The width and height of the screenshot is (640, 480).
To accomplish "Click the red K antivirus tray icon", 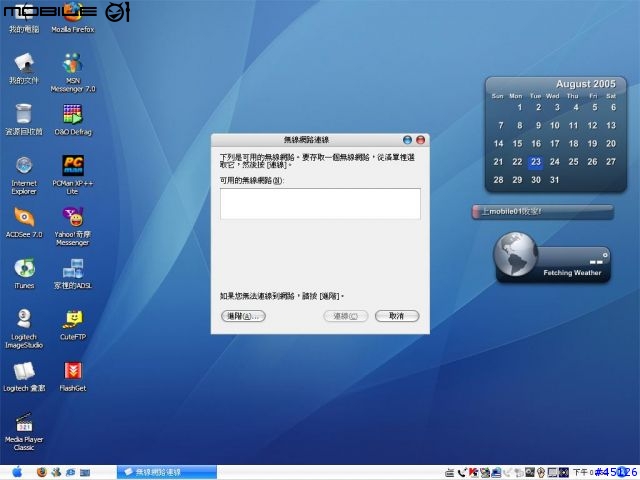I will click(x=473, y=473).
